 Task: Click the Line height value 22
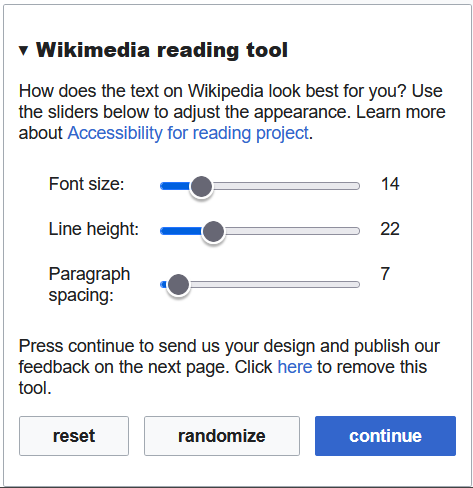point(390,229)
